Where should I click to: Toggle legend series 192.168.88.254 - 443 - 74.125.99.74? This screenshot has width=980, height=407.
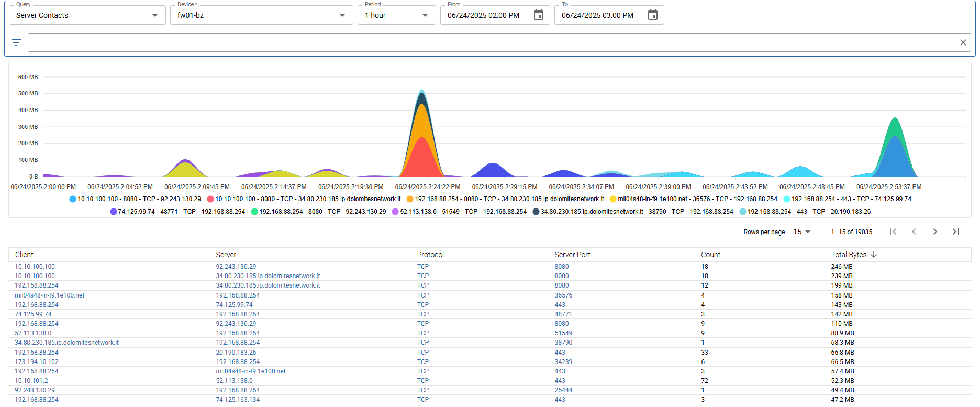coord(848,199)
